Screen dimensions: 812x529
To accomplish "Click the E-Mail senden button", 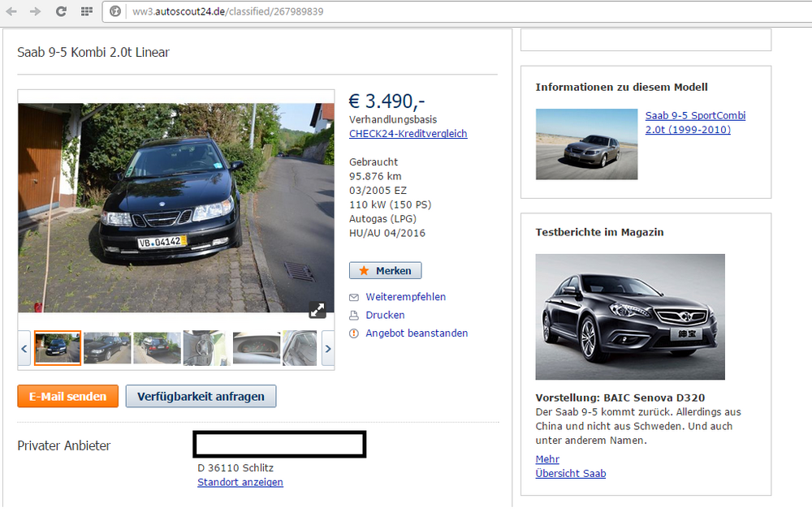I will point(68,397).
